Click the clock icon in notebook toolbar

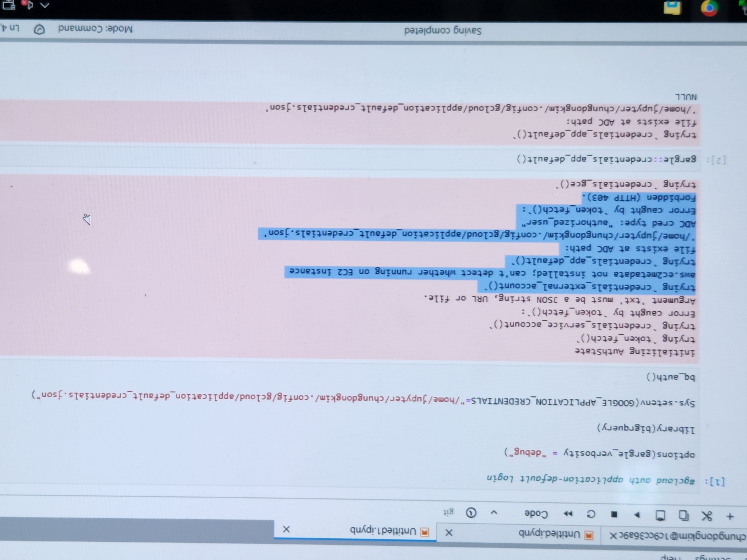[471, 513]
